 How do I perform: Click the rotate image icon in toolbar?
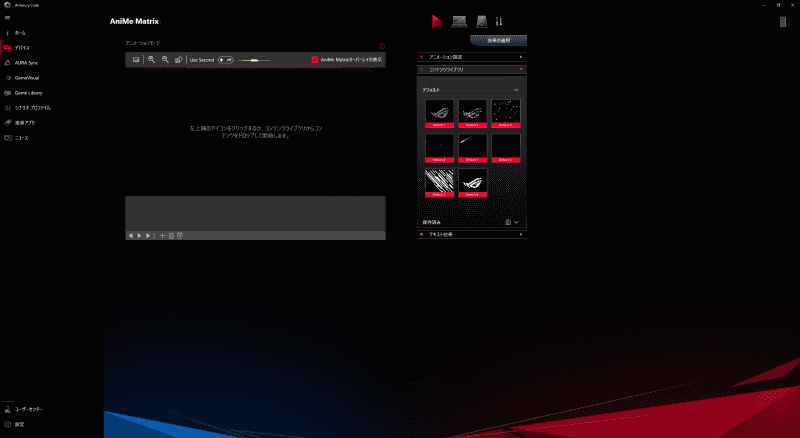(x=179, y=60)
